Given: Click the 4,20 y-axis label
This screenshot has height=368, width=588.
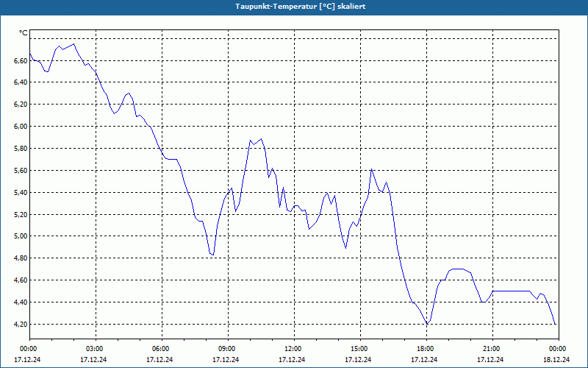Looking at the screenshot, I should pyautogui.click(x=21, y=324).
